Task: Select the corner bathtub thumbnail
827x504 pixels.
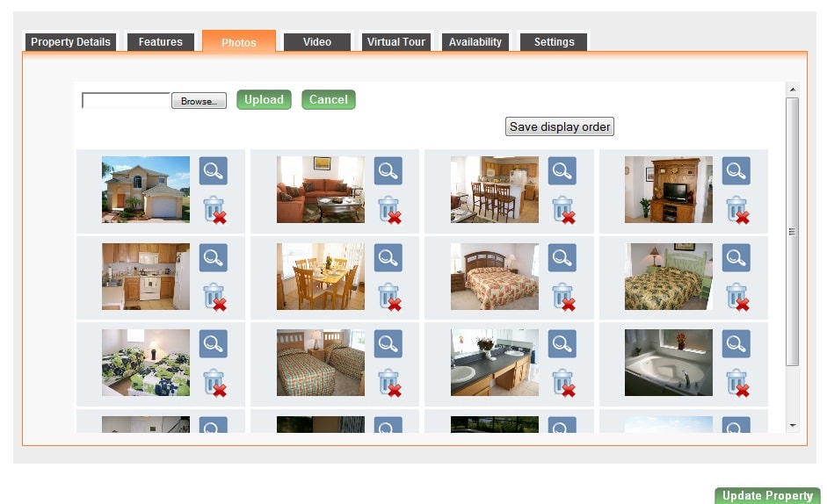Action: click(x=669, y=363)
